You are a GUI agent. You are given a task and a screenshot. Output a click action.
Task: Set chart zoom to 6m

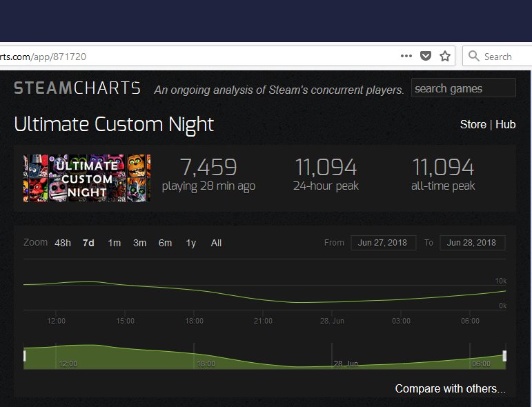pos(165,244)
